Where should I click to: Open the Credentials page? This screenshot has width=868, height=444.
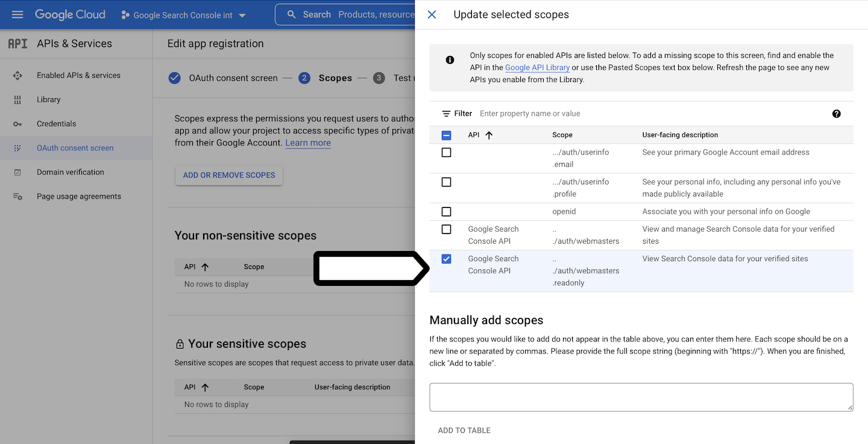pos(57,124)
